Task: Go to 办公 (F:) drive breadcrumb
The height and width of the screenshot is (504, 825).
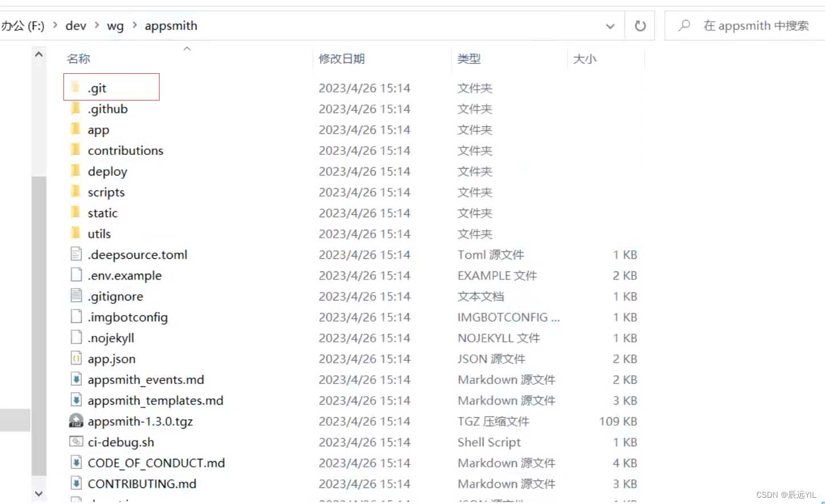Action: [23, 26]
